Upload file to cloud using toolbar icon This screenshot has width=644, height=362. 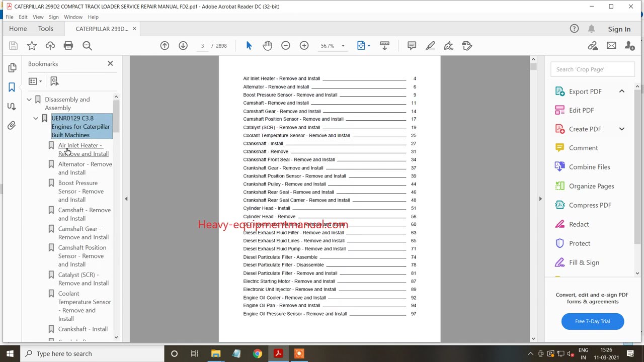(x=50, y=46)
